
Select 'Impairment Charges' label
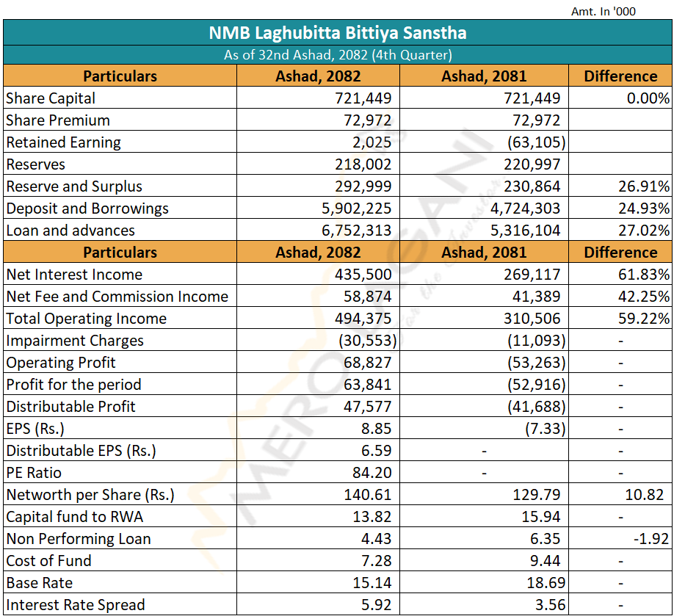point(75,341)
